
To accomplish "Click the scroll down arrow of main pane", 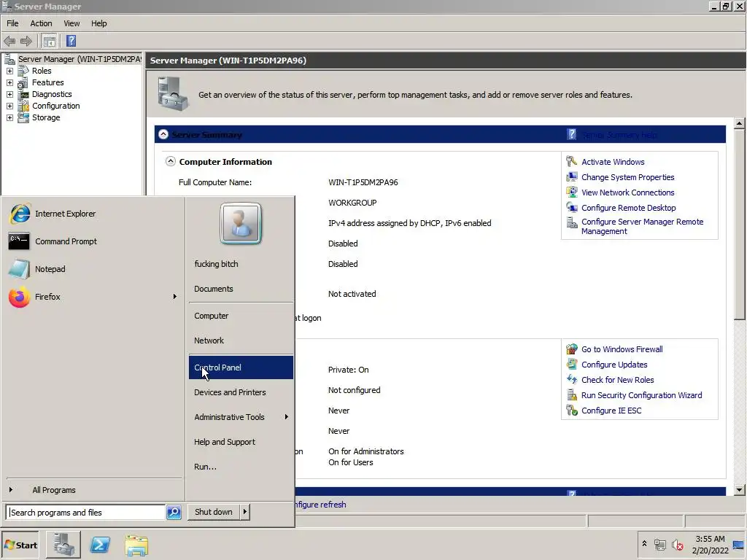I will [739, 489].
